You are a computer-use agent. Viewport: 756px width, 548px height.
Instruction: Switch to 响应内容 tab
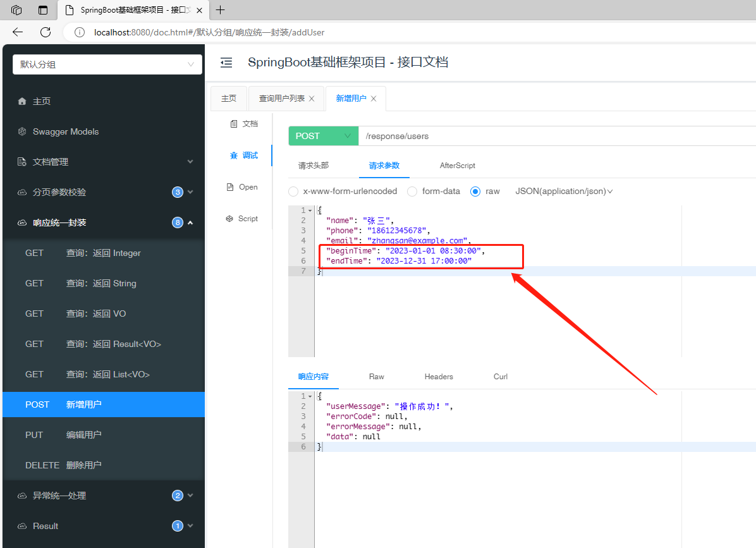pyautogui.click(x=314, y=377)
